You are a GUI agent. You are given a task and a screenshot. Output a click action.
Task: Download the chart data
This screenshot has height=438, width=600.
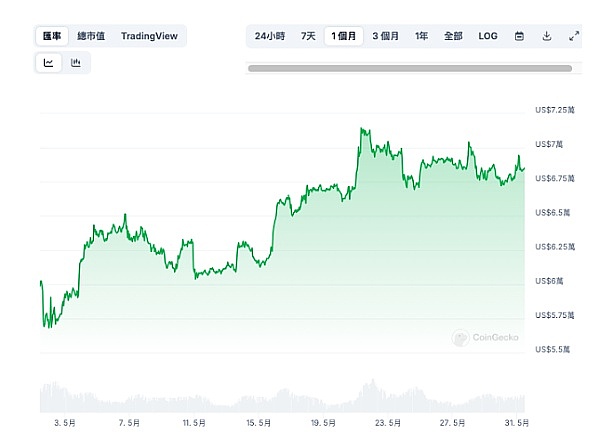547,36
